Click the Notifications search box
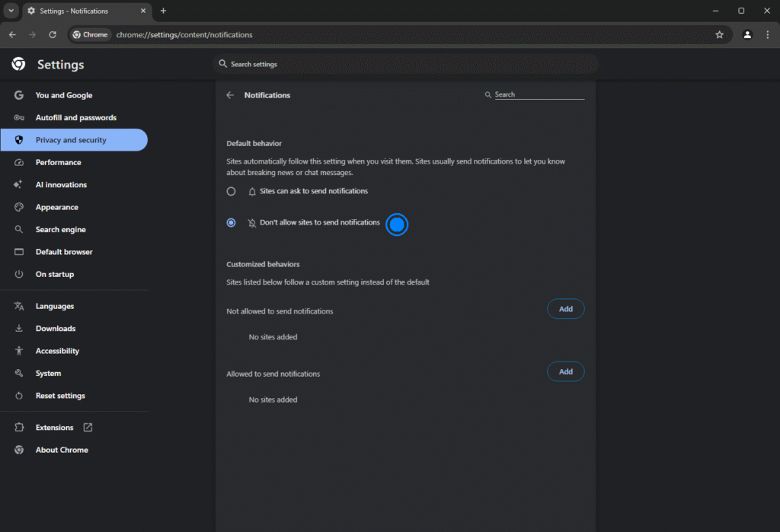This screenshot has width=780, height=532. click(539, 94)
